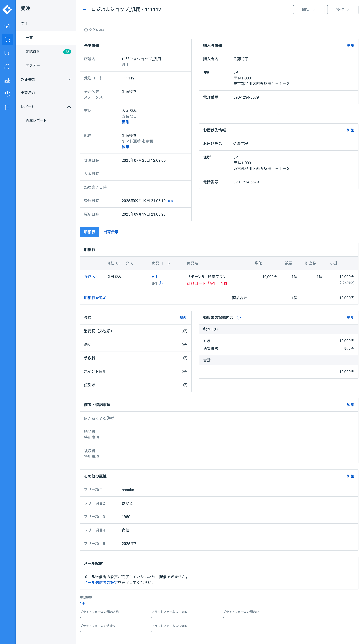The image size is (362, 644).
Task: Click the back arrow beside order title
Action: (x=85, y=9)
